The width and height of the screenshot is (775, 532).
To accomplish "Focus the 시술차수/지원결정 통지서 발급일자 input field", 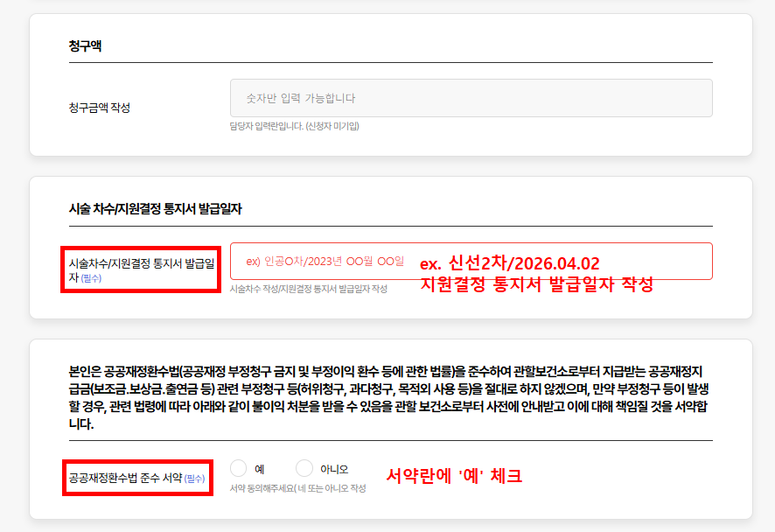I will coord(471,261).
